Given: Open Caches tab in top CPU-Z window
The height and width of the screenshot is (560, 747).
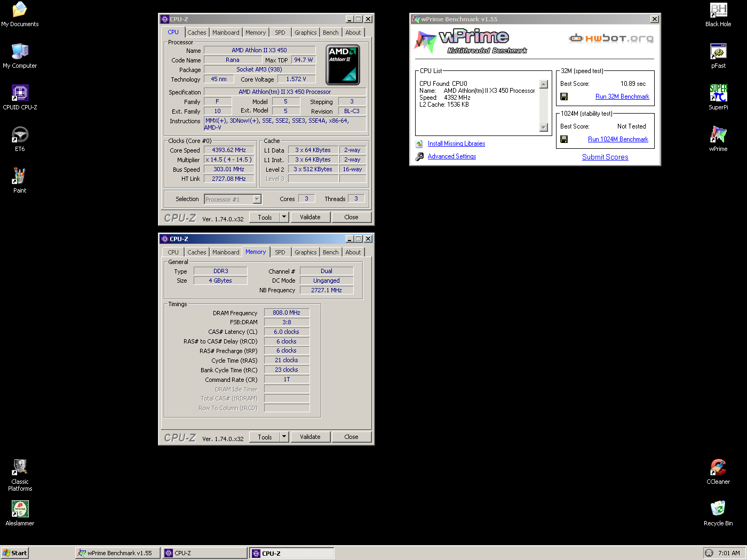Looking at the screenshot, I should 196,33.
